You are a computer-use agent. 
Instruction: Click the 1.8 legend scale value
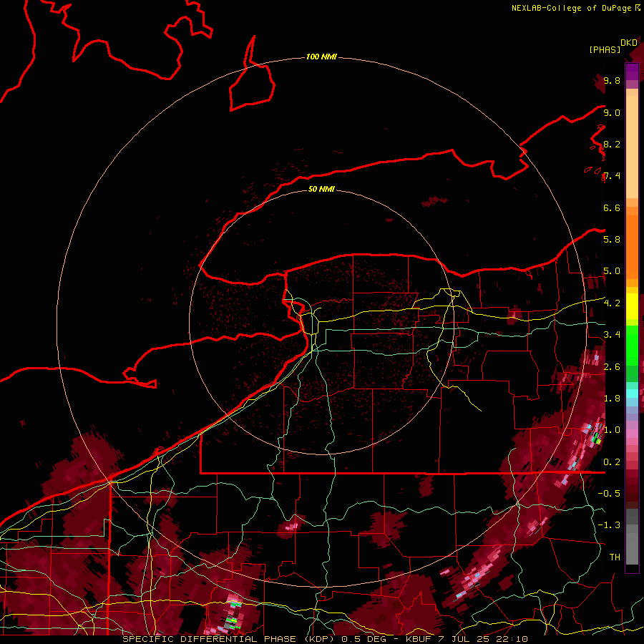tap(612, 399)
